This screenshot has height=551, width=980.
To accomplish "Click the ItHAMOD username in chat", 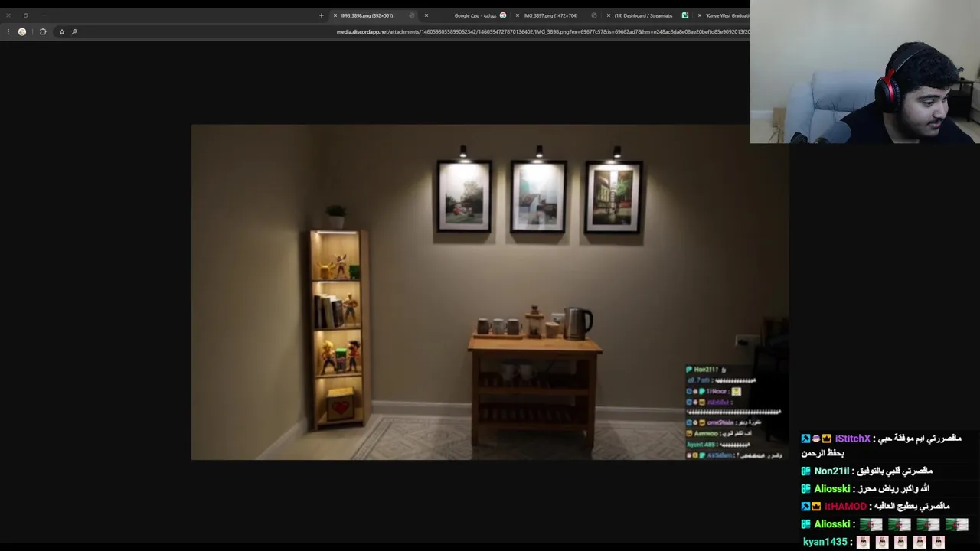I will click(x=845, y=506).
